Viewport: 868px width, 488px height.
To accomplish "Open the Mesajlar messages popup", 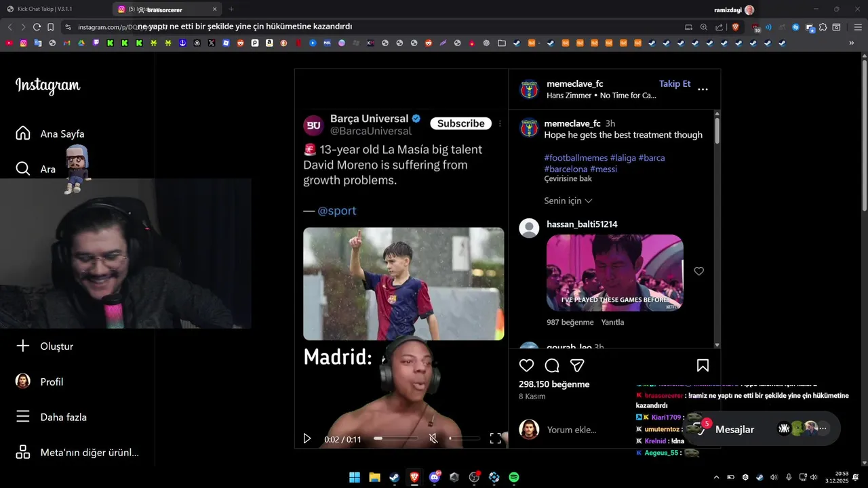I will point(763,429).
